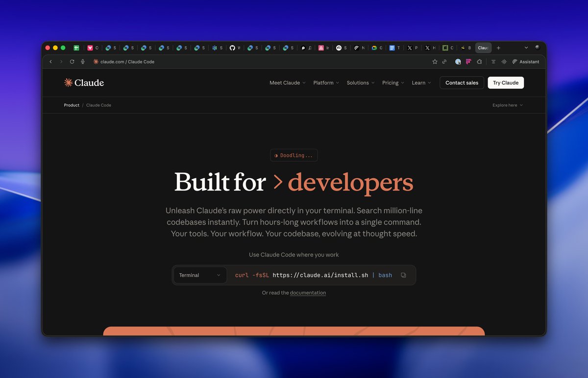Switch to the X tab labeled H
588x378 pixels.
click(x=430, y=48)
